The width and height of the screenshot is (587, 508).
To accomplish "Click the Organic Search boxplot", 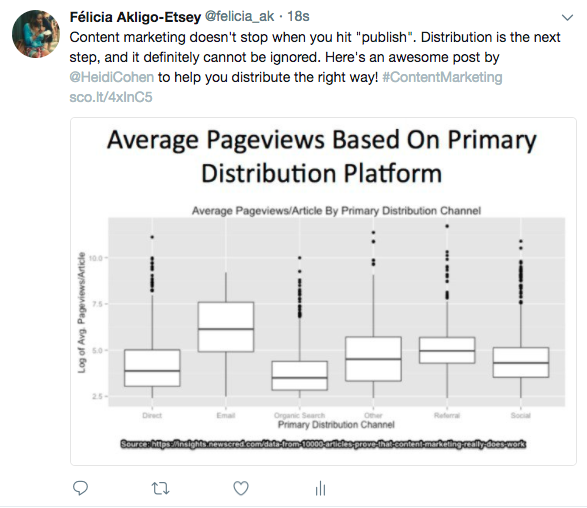I will [299, 375].
